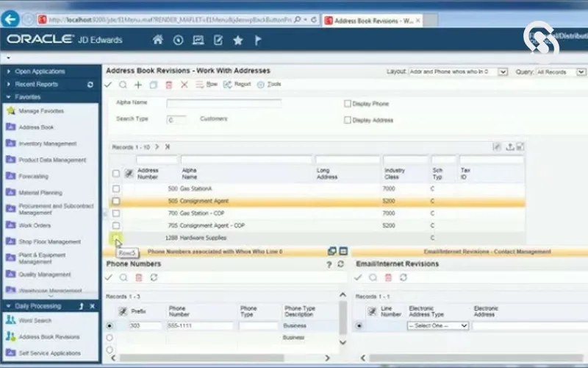Viewport: 588px width, 368px height.
Task: Collapse the Daily Processing section
Action: pos(9,306)
